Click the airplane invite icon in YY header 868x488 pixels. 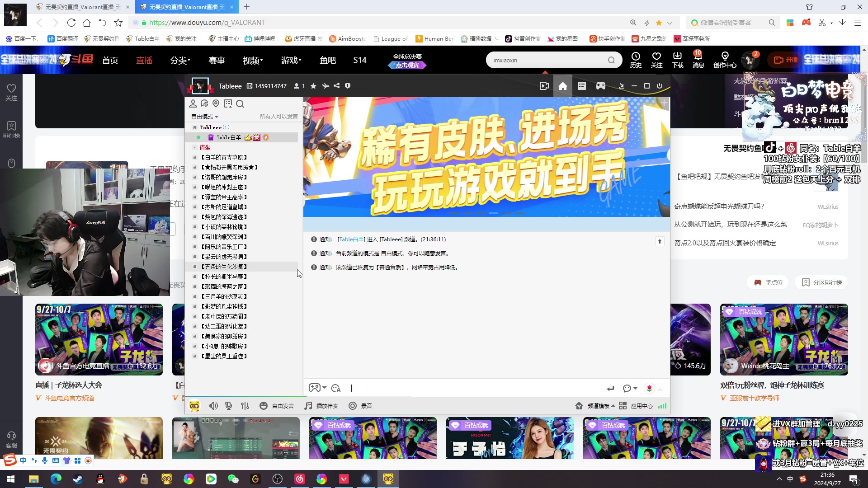(325, 86)
